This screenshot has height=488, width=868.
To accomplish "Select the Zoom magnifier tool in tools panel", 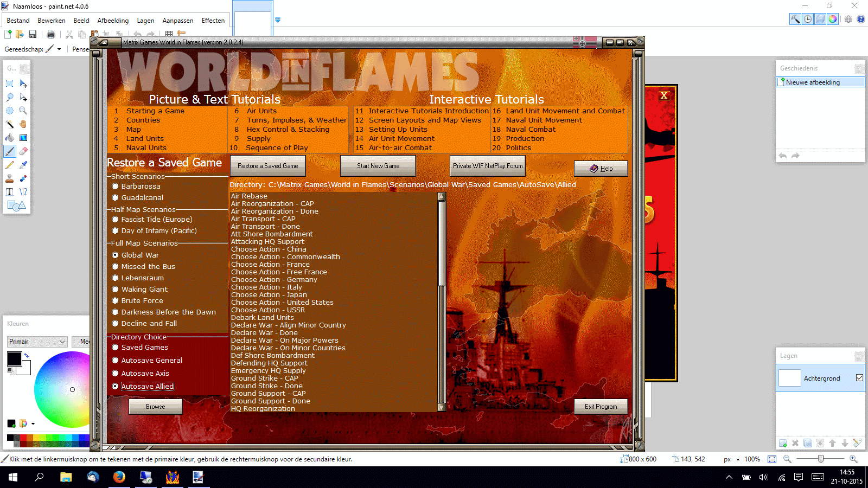I will [x=23, y=111].
